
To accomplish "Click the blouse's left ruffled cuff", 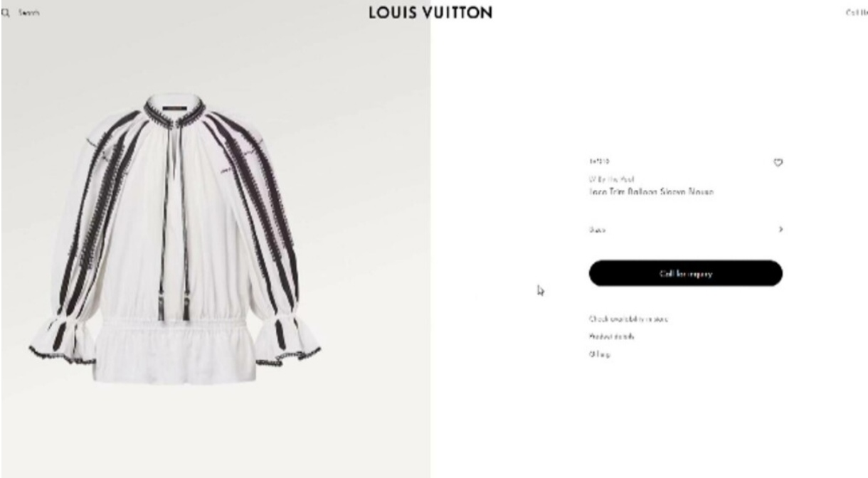I will pyautogui.click(x=63, y=340).
